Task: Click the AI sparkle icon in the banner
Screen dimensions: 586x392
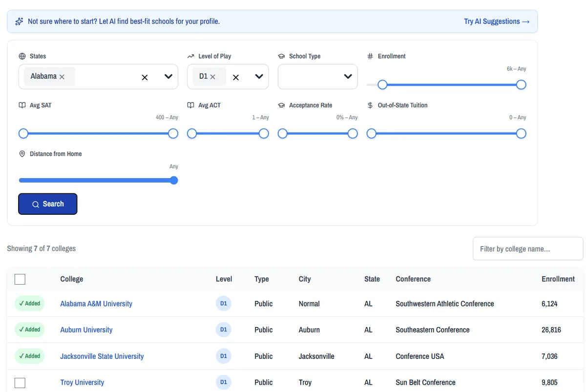Action: 19,21
